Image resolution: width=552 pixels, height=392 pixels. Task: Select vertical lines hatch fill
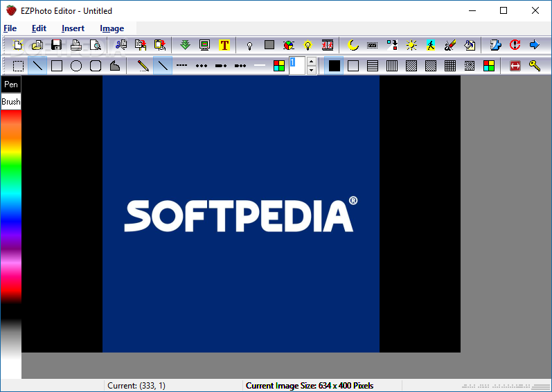coord(392,66)
